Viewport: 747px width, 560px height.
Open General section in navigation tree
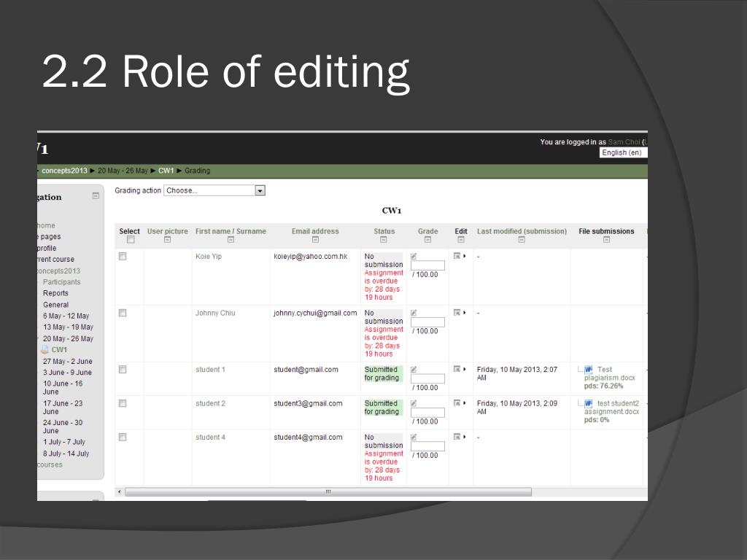(55, 305)
